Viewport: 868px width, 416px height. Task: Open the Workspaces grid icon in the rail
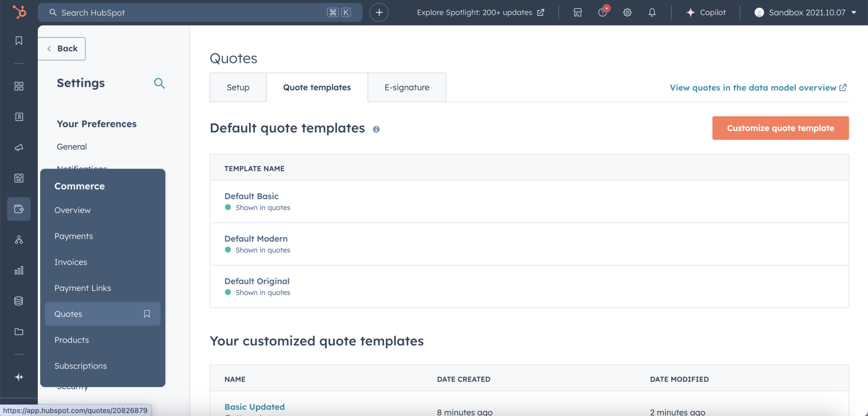(x=19, y=86)
